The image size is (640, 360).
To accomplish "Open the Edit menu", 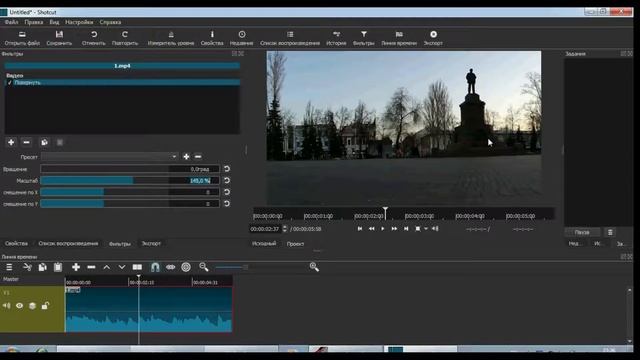I will (33, 22).
